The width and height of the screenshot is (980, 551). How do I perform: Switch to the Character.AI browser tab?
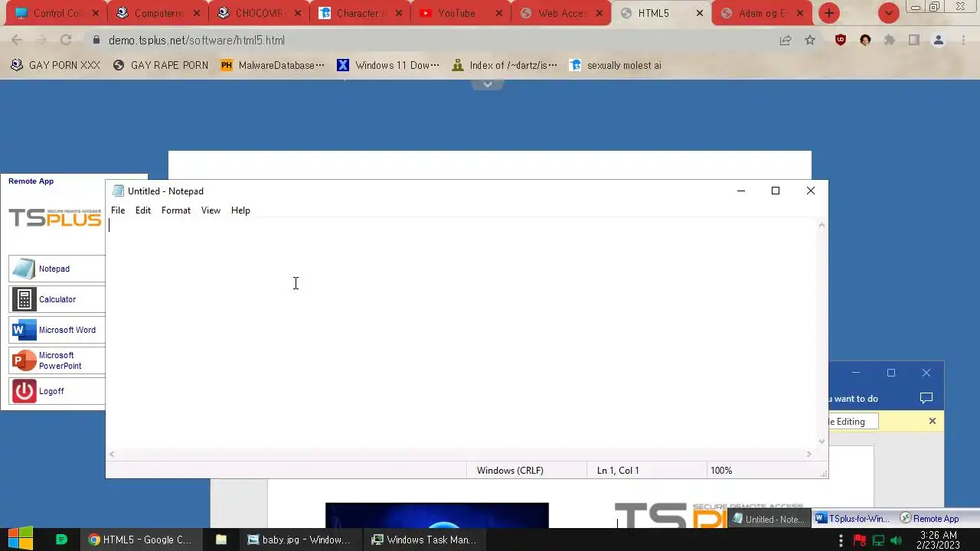coord(360,13)
